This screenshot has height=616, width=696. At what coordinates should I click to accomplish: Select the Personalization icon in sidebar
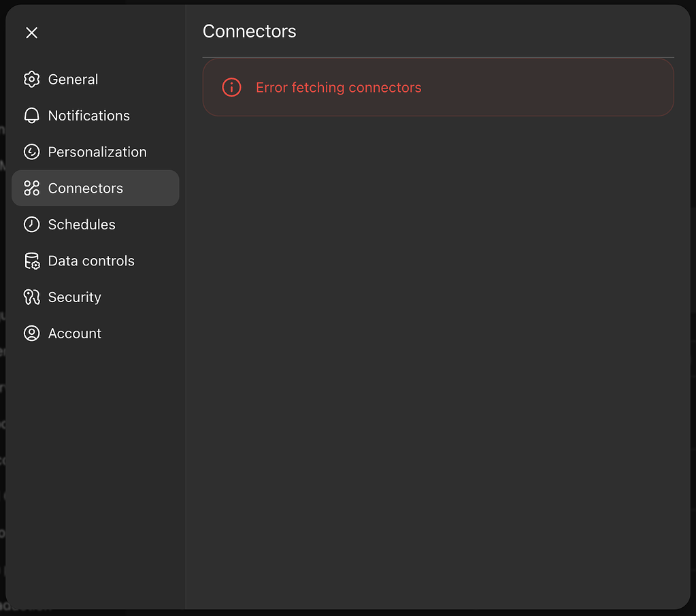(x=31, y=152)
